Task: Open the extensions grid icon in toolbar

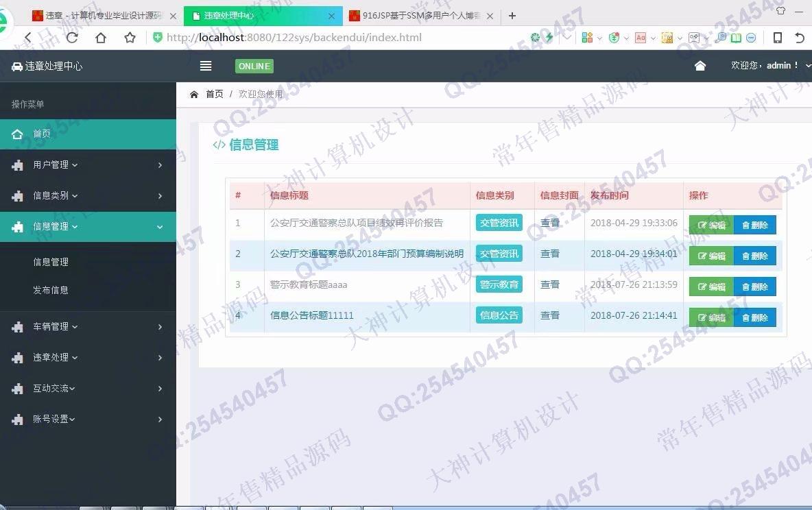Action: click(587, 37)
